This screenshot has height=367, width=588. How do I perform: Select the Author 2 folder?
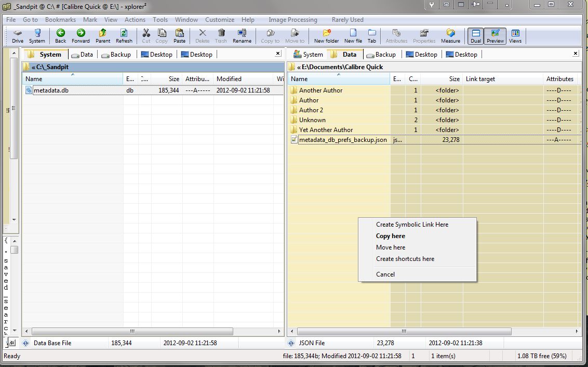point(311,110)
